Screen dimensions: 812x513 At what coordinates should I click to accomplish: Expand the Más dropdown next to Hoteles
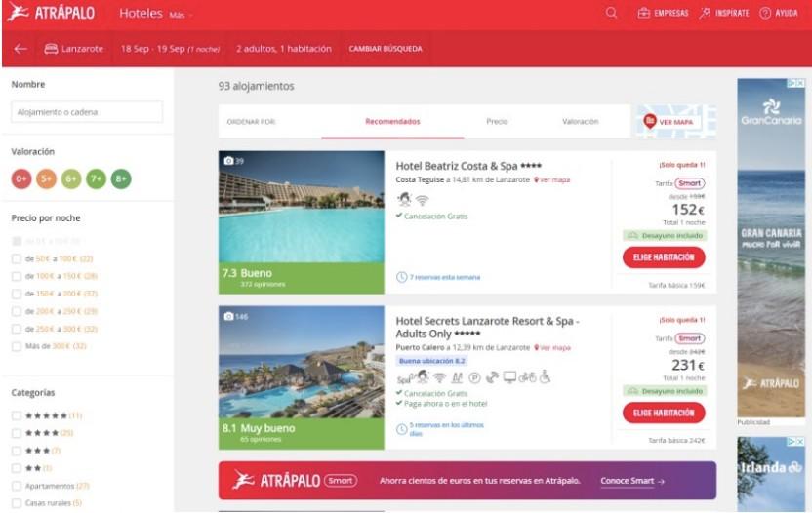181,15
